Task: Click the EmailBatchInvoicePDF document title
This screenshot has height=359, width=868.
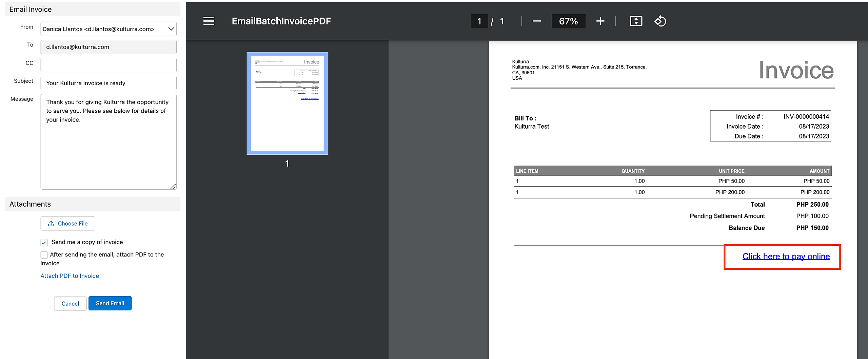Action: (281, 21)
